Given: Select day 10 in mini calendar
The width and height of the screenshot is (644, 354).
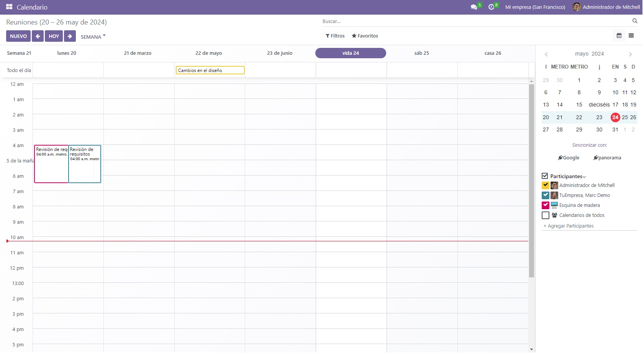Looking at the screenshot, I should (x=615, y=92).
